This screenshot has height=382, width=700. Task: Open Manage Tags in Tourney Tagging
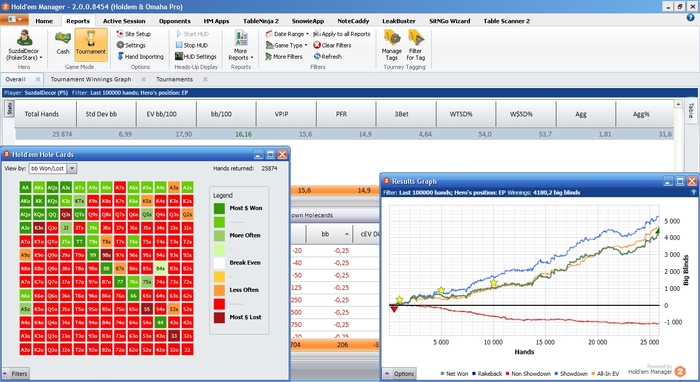tap(392, 45)
